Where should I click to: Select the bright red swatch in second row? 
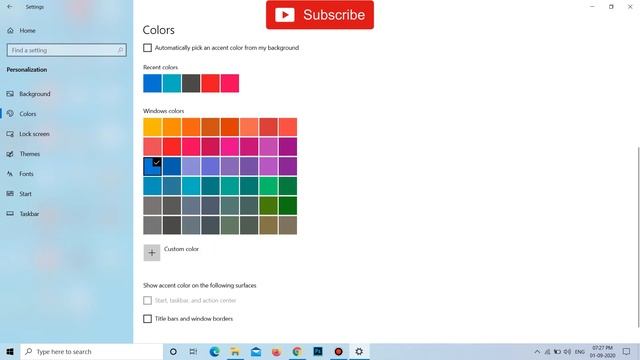[x=172, y=147]
